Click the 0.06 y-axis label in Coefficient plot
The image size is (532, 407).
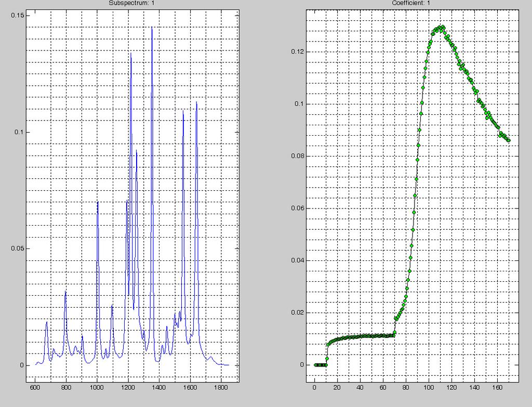[x=297, y=208]
